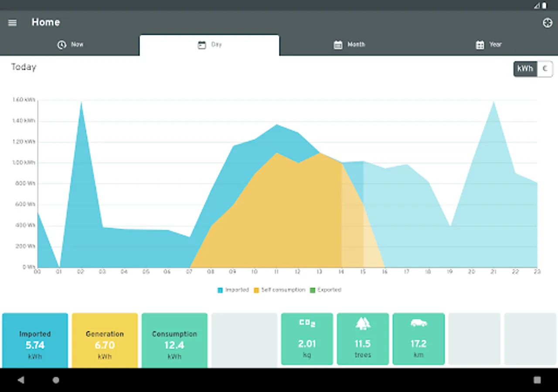558x392 pixels.
Task: Click the signal strength icon in status bar
Action: pos(537,6)
